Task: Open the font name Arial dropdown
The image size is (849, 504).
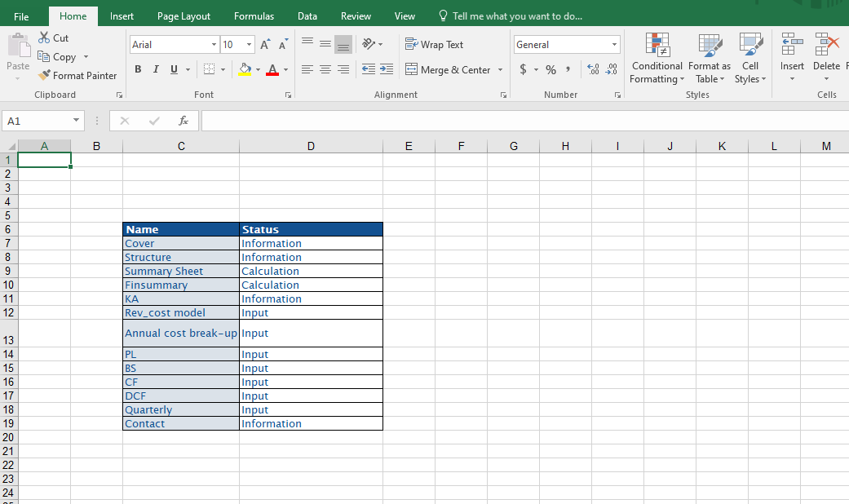Action: [214, 44]
